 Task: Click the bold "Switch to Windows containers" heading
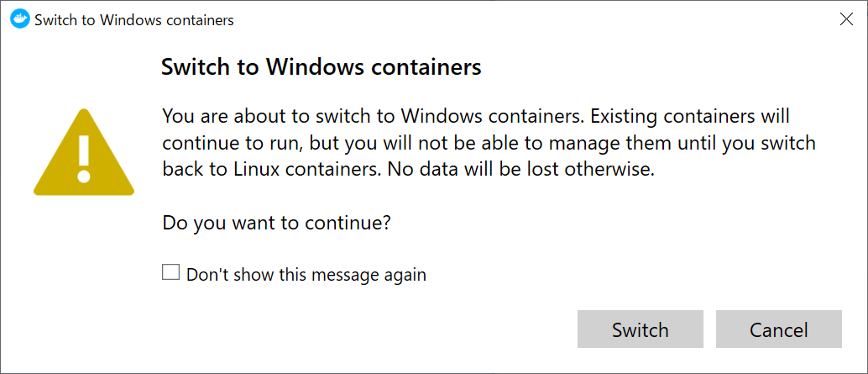(321, 67)
